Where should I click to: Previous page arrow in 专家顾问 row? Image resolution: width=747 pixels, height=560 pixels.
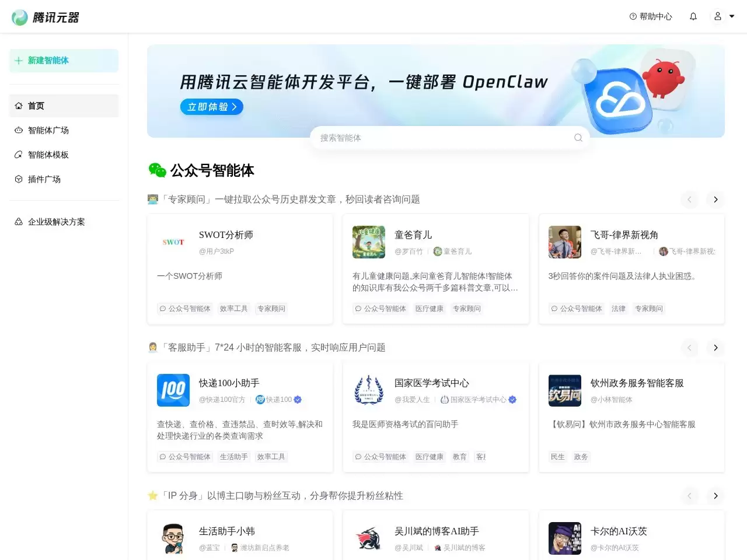(689, 199)
